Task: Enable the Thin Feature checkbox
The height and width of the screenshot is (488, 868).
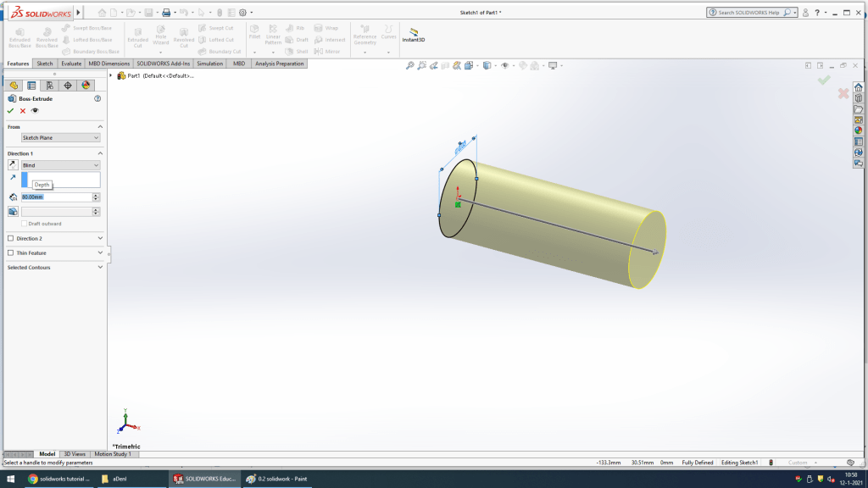Action: (x=11, y=252)
